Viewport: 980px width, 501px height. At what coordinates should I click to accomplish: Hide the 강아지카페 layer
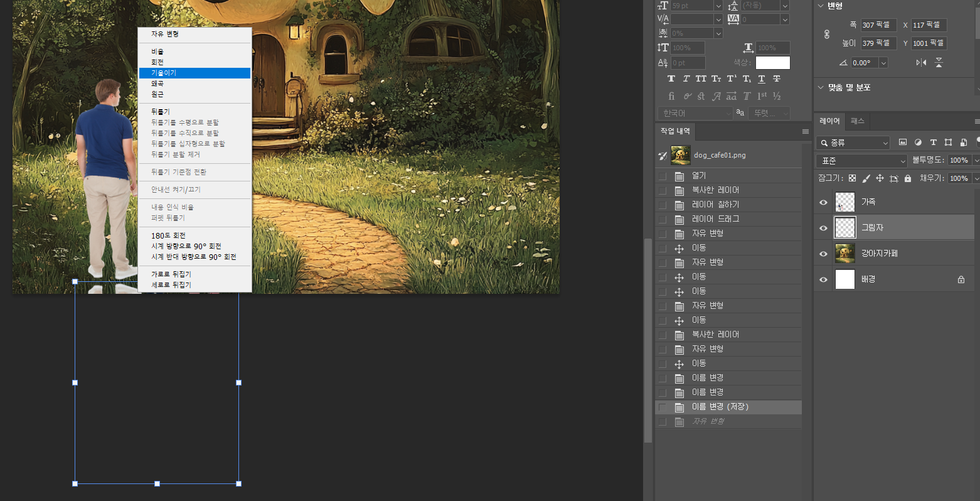[823, 254]
